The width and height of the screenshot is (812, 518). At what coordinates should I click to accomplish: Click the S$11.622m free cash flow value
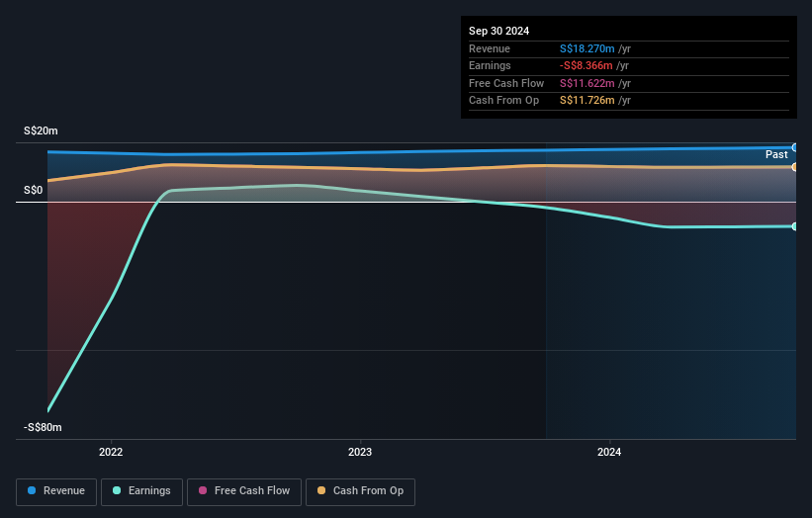pos(586,83)
